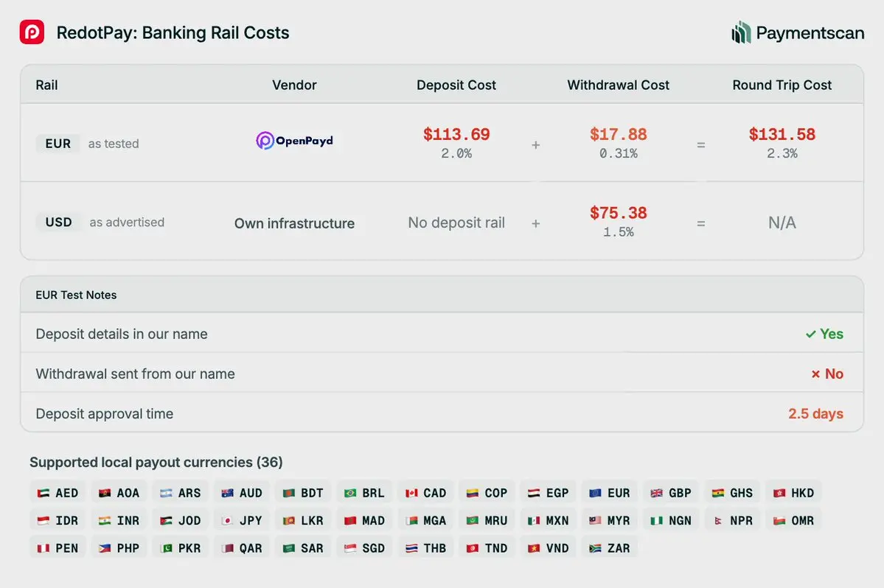Select the VND currency chip
The height and width of the screenshot is (588, 884).
coord(549,548)
